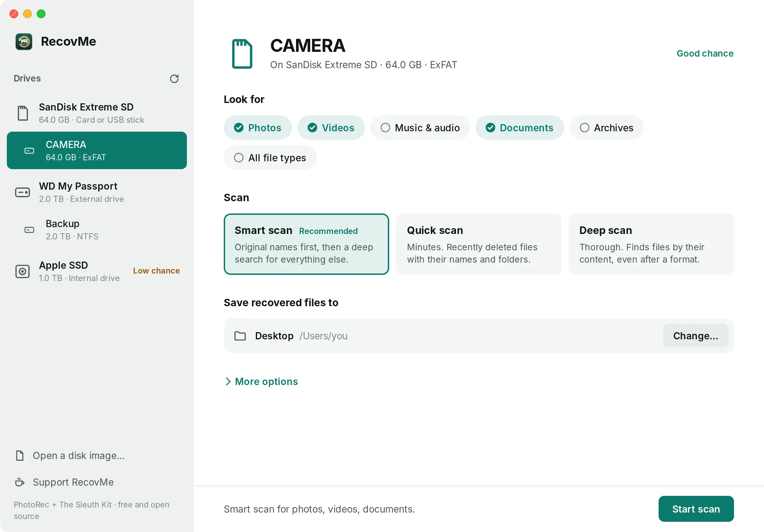
Task: Click the Recommended tag on Smart scan
Action: coord(328,231)
